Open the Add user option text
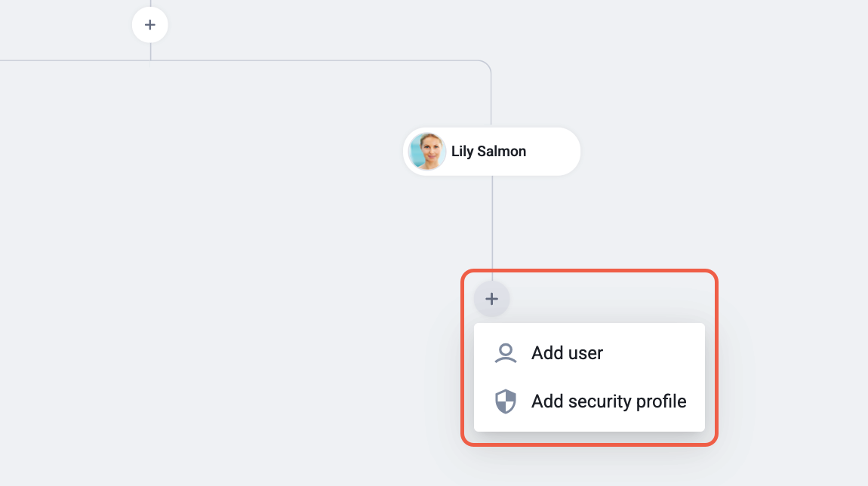Screen dimensions: 868x486 567,353
